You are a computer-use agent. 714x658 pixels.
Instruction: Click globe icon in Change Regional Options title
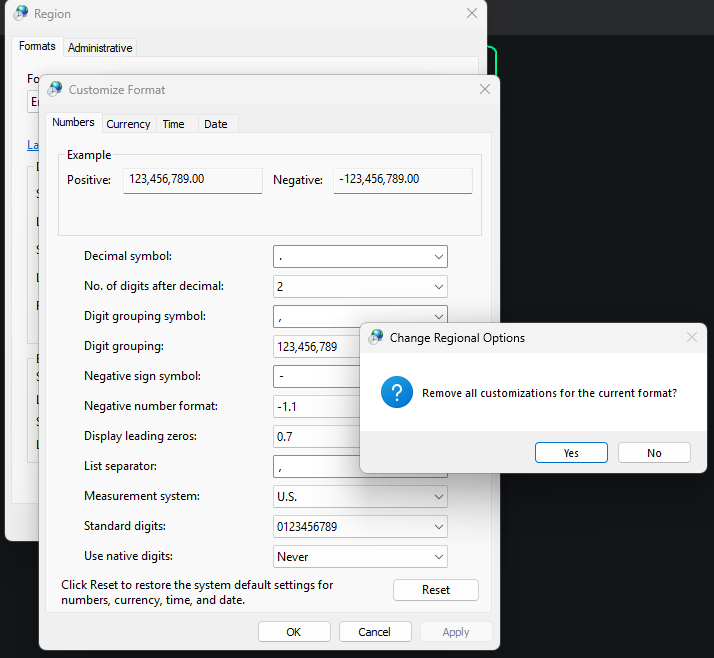(x=376, y=338)
